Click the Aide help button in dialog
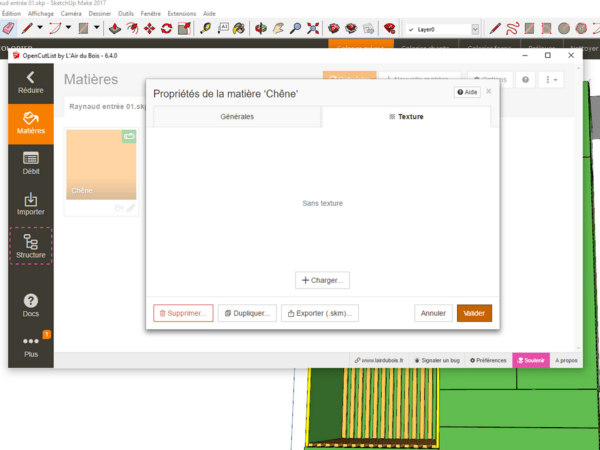Image resolution: width=600 pixels, height=450 pixels. coord(467,92)
